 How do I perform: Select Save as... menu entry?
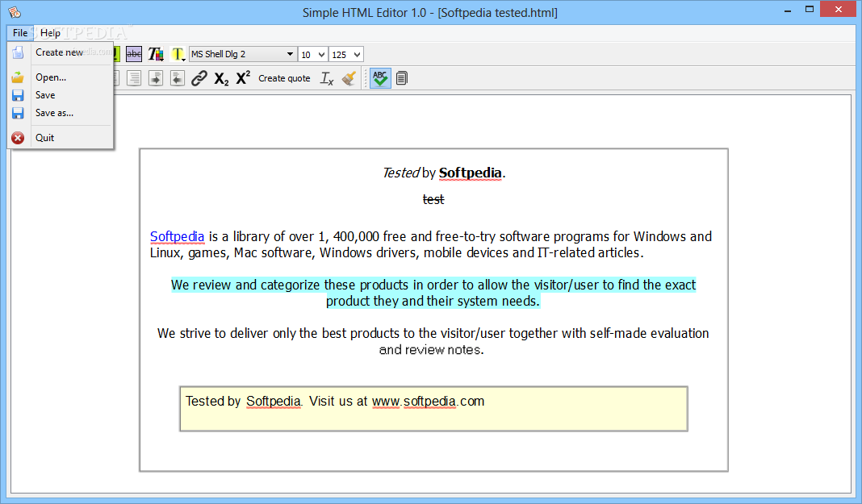point(61,113)
